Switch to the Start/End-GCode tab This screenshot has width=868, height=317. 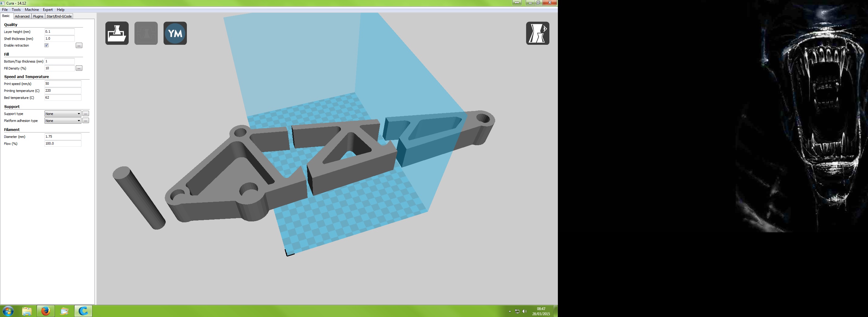point(59,16)
